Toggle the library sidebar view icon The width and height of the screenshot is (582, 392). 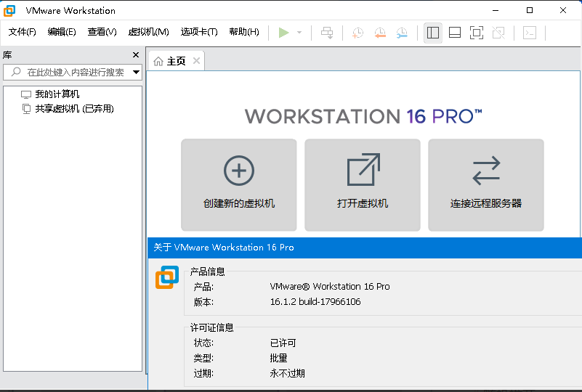433,33
